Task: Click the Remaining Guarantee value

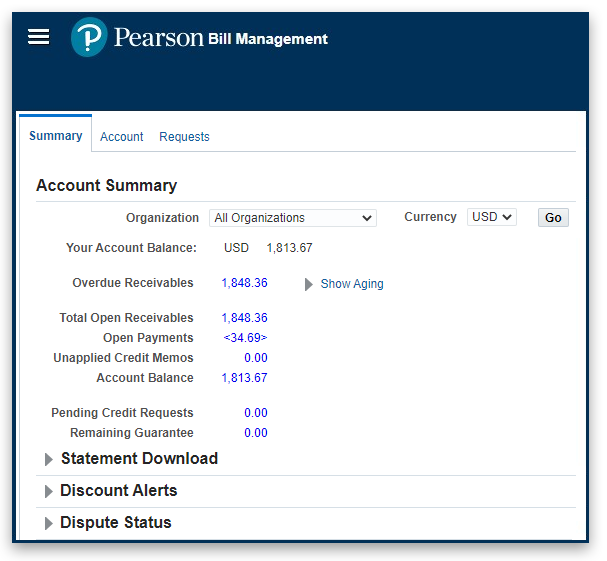Action: pyautogui.click(x=255, y=433)
